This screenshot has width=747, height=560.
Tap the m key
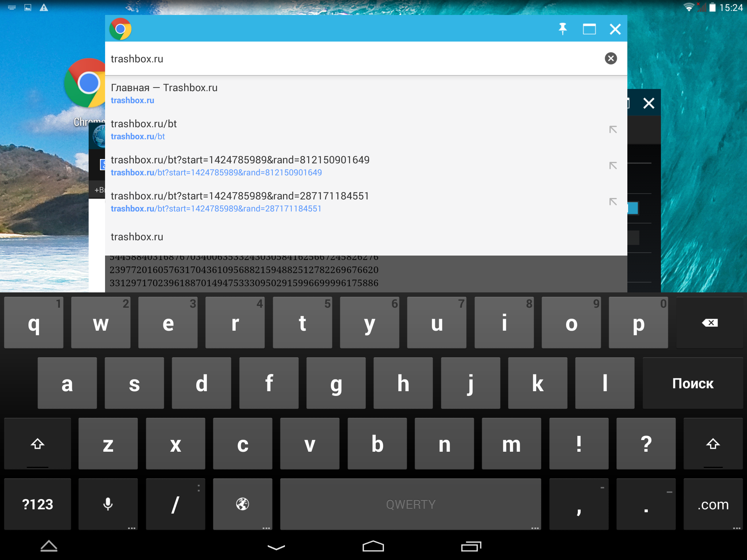pyautogui.click(x=511, y=444)
